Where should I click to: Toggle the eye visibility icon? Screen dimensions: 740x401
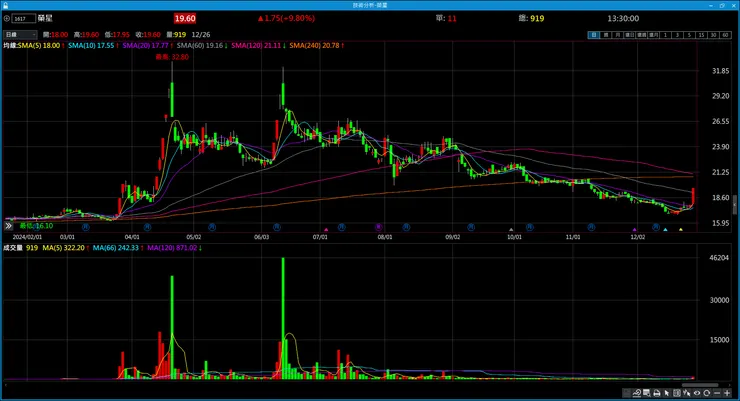(697, 393)
